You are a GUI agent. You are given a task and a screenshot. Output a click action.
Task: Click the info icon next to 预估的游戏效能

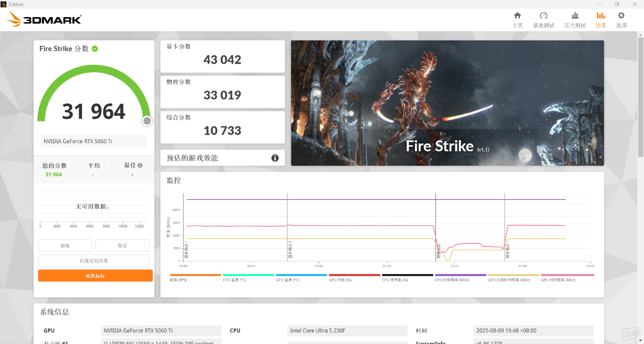[275, 158]
